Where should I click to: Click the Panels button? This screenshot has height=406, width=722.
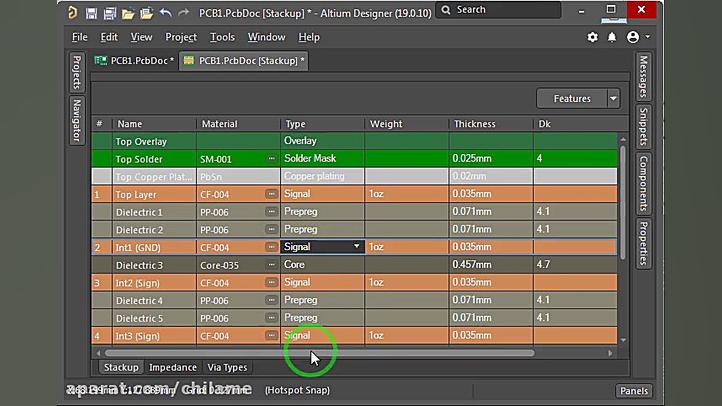coord(633,391)
